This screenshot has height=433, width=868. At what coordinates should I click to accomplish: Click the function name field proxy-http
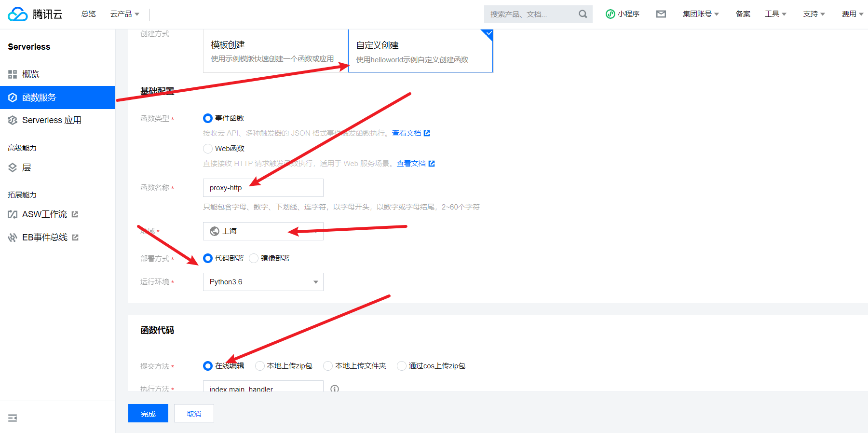(263, 188)
